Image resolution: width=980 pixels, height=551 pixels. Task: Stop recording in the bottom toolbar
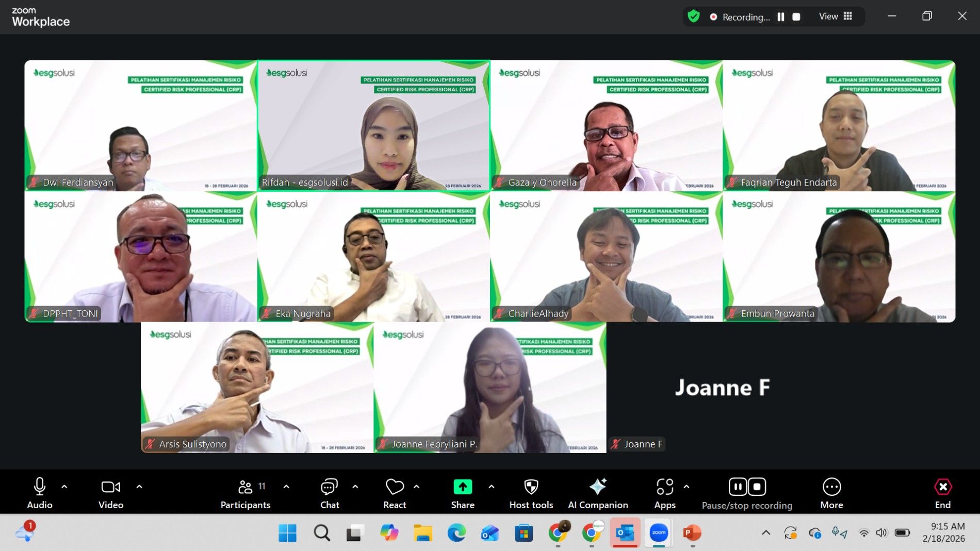(757, 487)
